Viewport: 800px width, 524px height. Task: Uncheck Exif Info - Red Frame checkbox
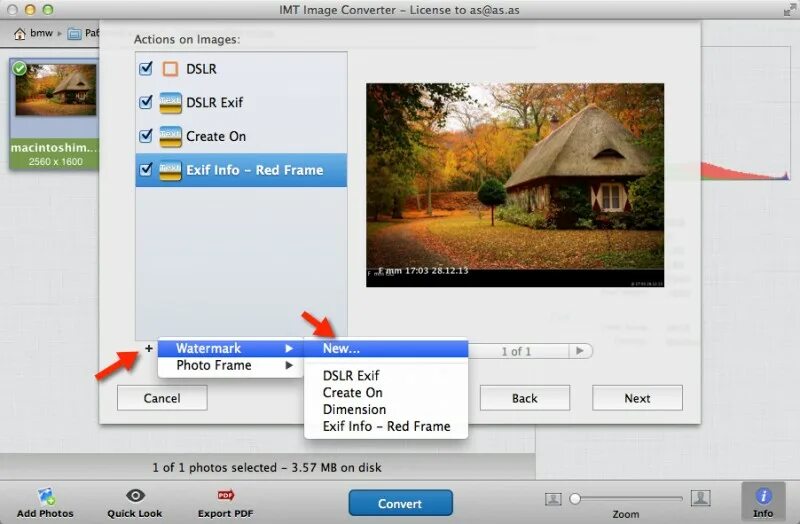point(146,169)
